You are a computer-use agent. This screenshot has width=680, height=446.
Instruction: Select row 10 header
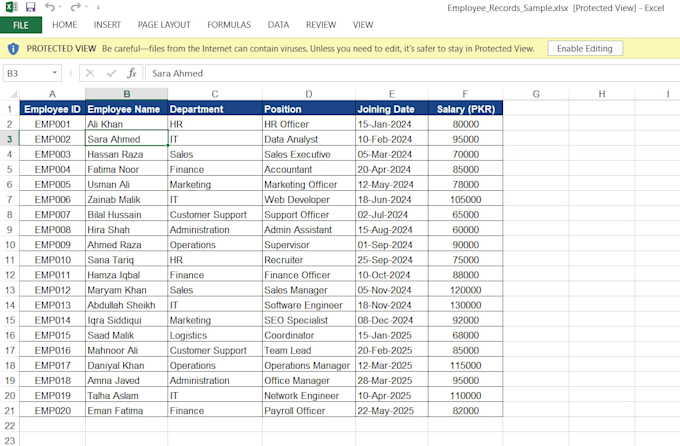(x=10, y=245)
